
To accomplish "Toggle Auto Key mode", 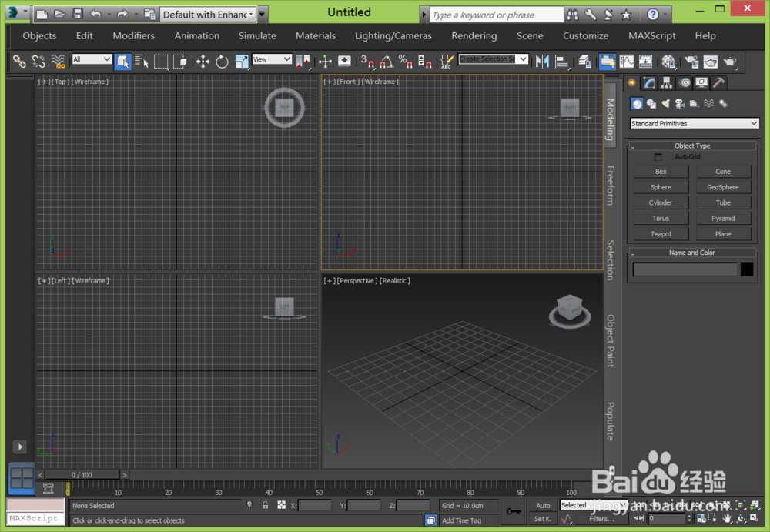I will tap(543, 506).
